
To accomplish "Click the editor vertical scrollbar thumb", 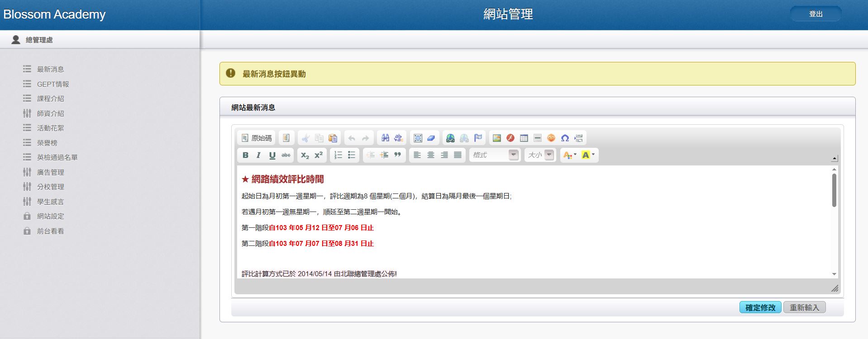I will [x=834, y=190].
